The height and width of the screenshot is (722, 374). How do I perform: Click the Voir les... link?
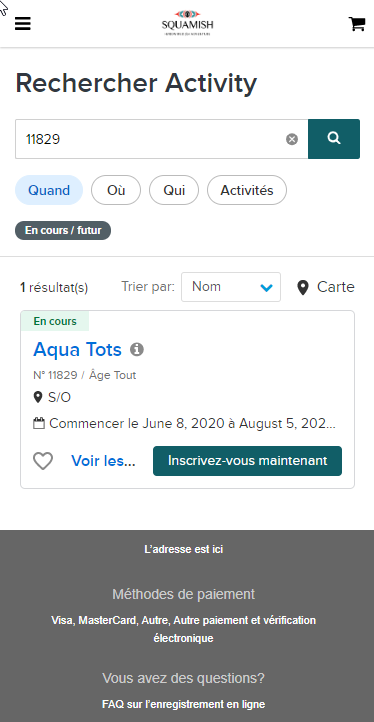tap(103, 461)
